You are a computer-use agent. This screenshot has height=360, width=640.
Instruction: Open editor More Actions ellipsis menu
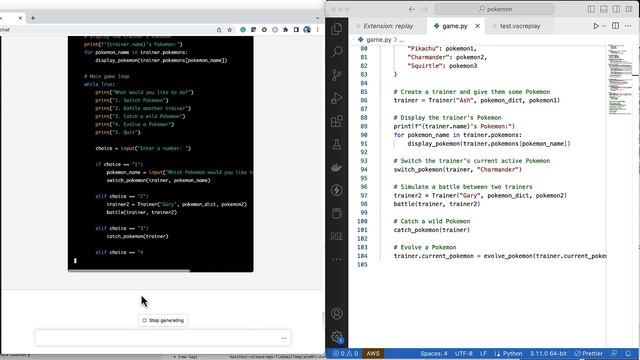pos(628,26)
